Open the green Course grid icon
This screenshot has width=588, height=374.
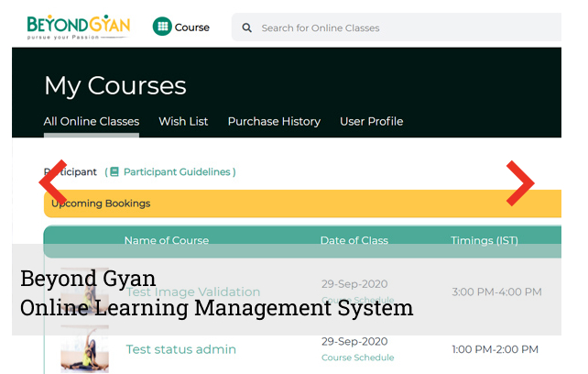163,27
